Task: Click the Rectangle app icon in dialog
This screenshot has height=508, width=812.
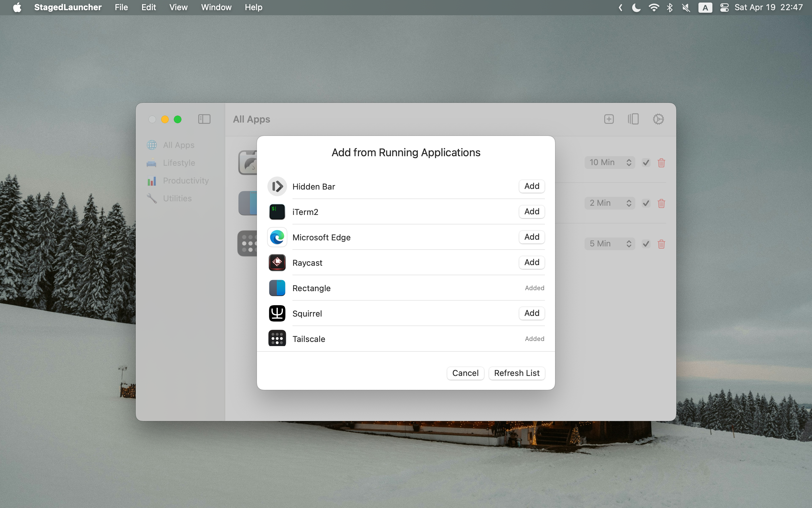Action: click(x=277, y=288)
